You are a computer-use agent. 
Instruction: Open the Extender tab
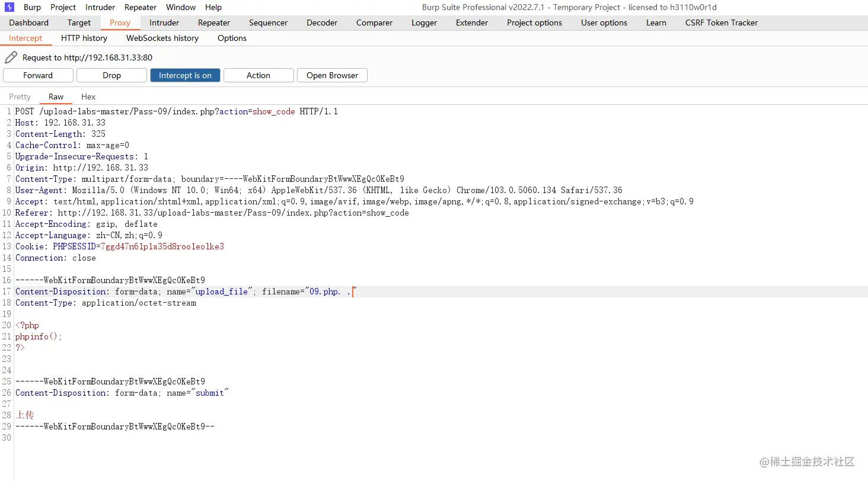point(472,23)
